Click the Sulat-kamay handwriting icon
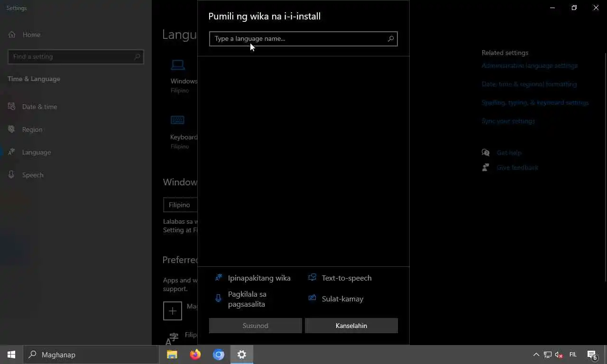Image resolution: width=607 pixels, height=364 pixels. (312, 298)
